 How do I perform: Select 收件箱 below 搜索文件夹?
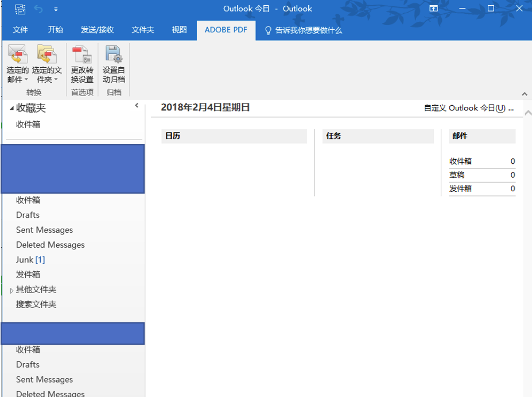(x=28, y=349)
